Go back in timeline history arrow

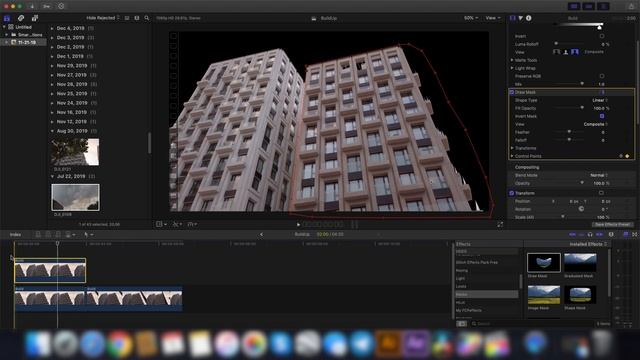coord(262,234)
